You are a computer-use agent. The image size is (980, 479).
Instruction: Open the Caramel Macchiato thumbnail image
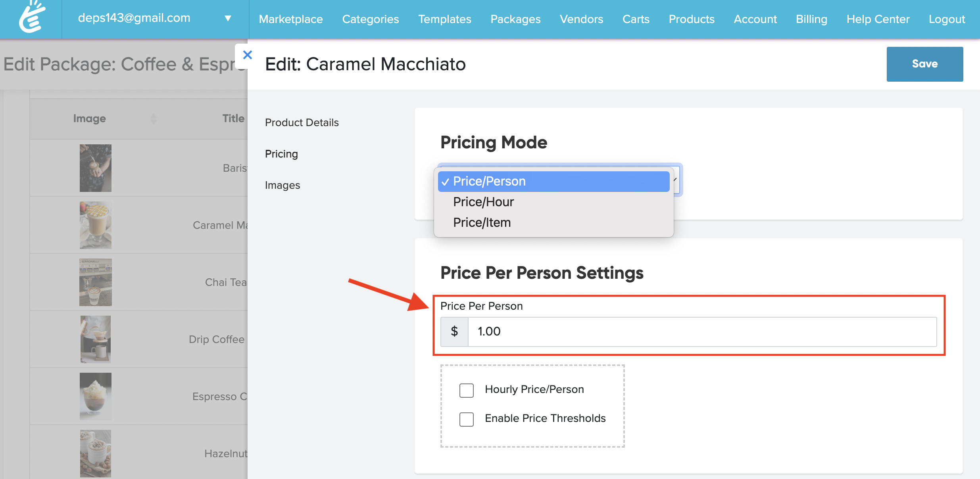pos(95,225)
